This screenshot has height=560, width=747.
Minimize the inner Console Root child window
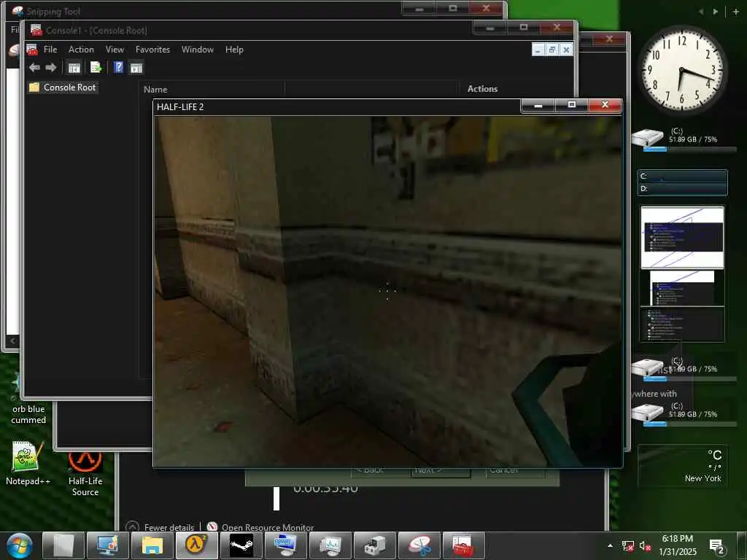coord(538,50)
